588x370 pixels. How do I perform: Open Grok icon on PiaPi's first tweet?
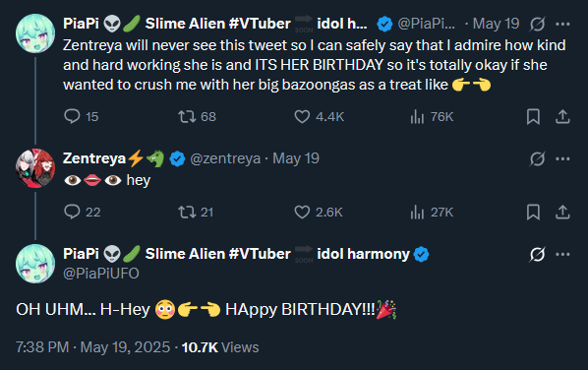pos(537,24)
